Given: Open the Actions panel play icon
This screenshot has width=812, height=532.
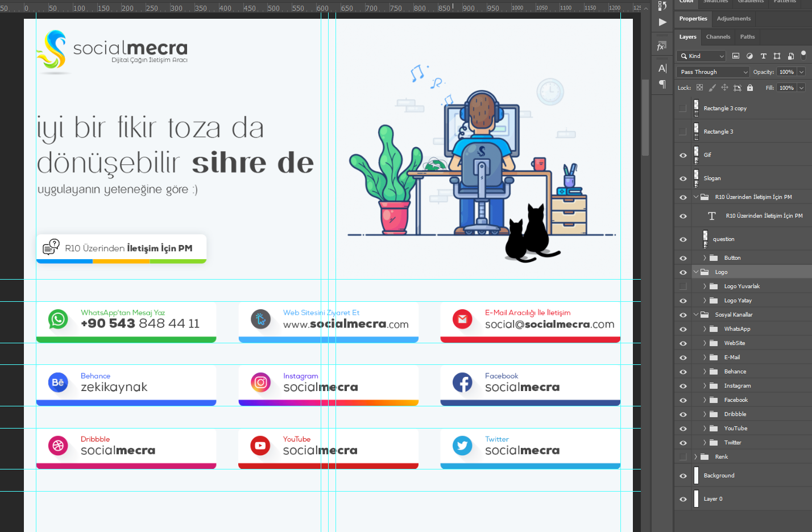Looking at the screenshot, I should click(x=662, y=22).
